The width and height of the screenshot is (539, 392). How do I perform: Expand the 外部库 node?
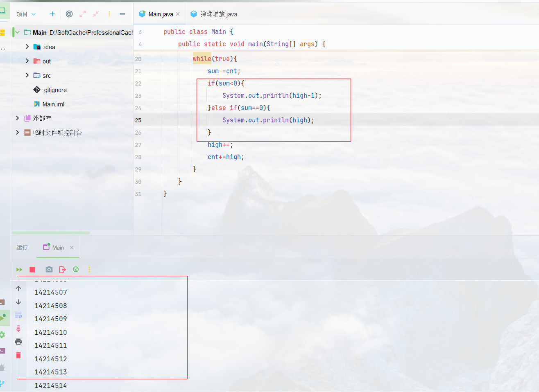[17, 118]
